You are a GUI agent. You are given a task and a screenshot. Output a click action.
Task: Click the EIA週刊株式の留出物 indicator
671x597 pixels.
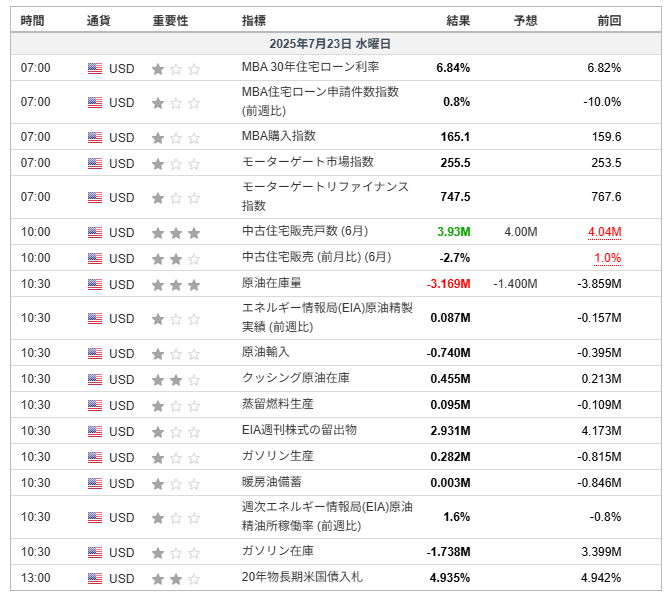299,430
